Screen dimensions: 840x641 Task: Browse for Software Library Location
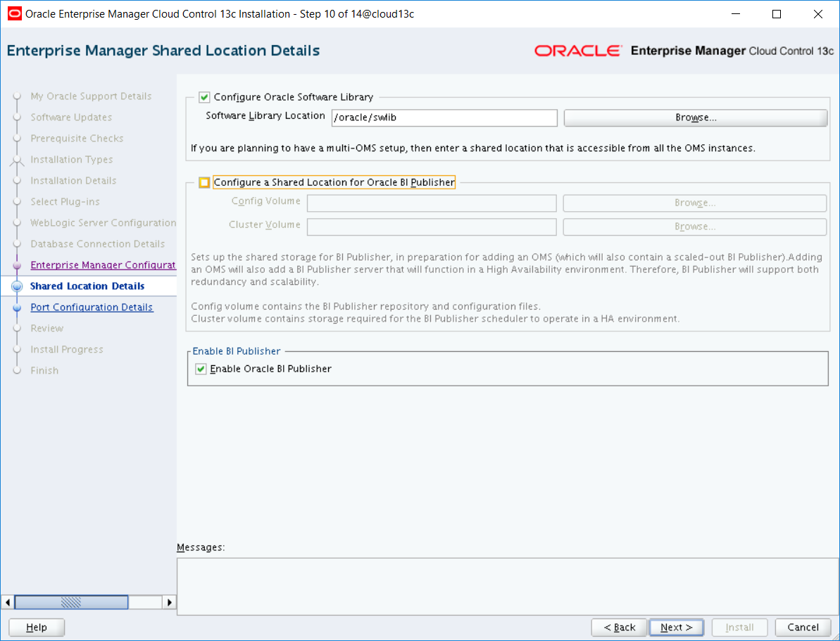(x=696, y=118)
